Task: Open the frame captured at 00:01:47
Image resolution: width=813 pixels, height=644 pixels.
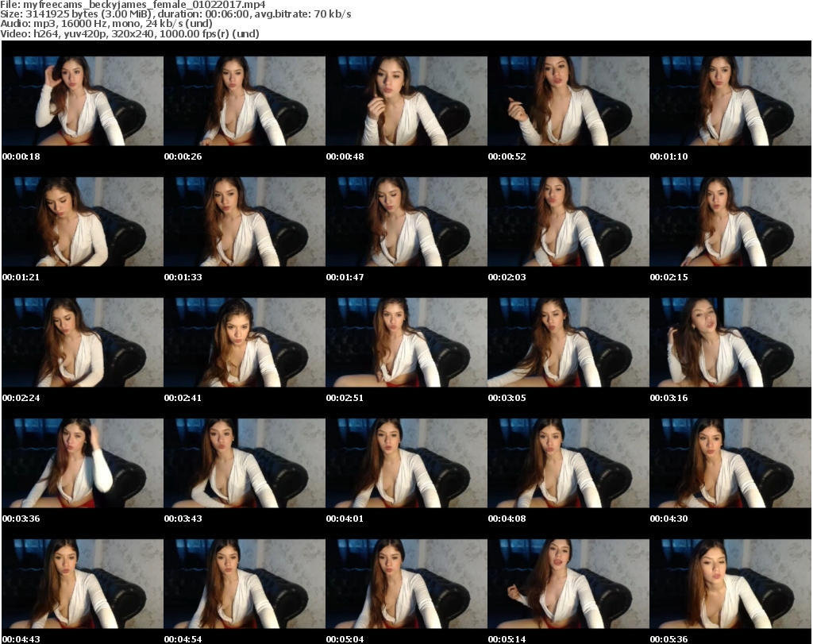Action: (x=406, y=222)
